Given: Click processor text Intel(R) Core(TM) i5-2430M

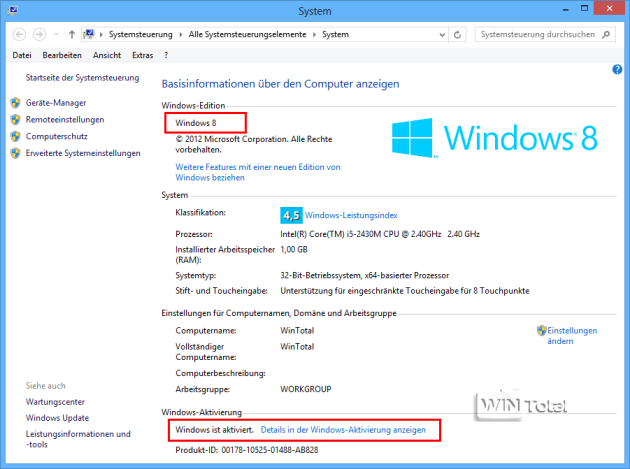Looking at the screenshot, I should [380, 234].
